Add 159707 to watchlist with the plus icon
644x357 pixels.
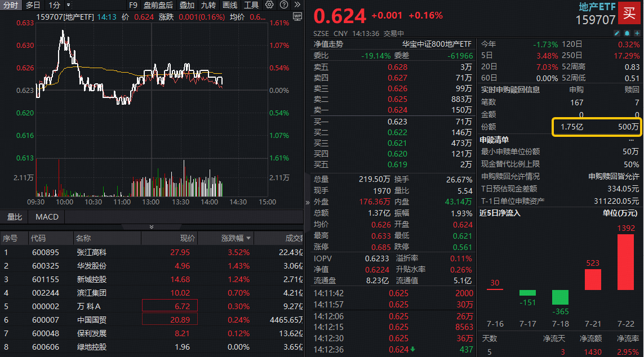pos(637,33)
